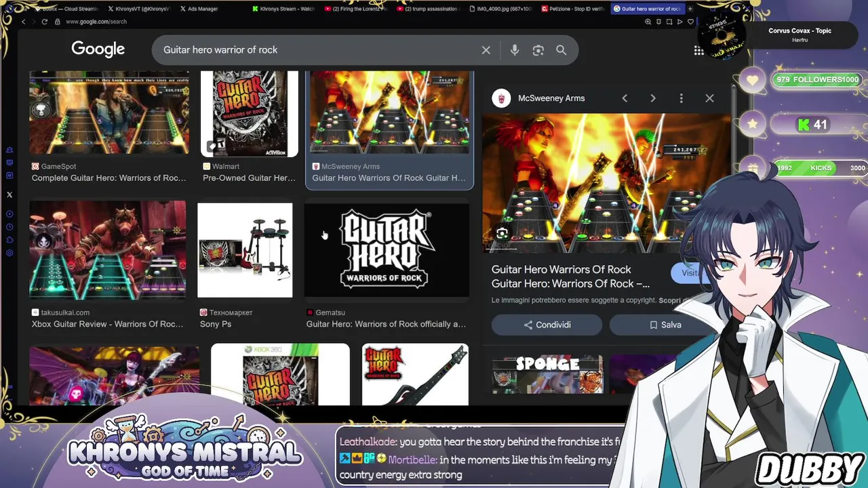The image size is (868, 488).
Task: Open 'Xbox Guitar Review - Warriors Of Roc...' link
Action: 107,324
